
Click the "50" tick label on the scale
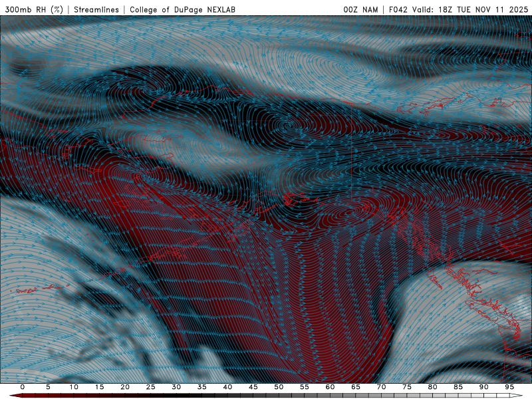coord(279,387)
